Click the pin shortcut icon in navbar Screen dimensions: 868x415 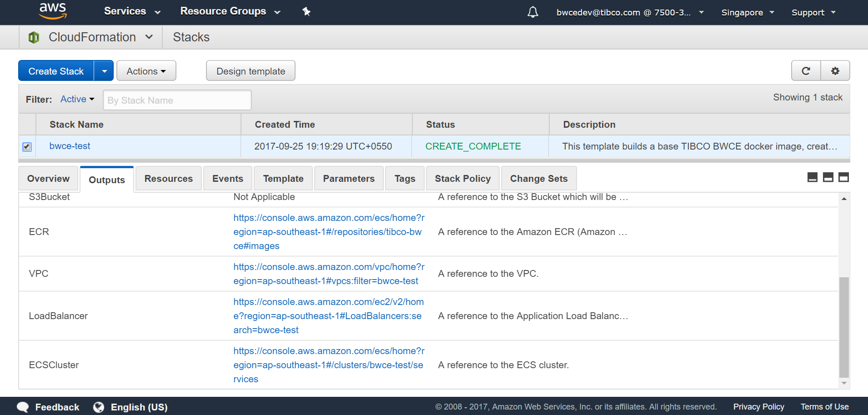306,12
